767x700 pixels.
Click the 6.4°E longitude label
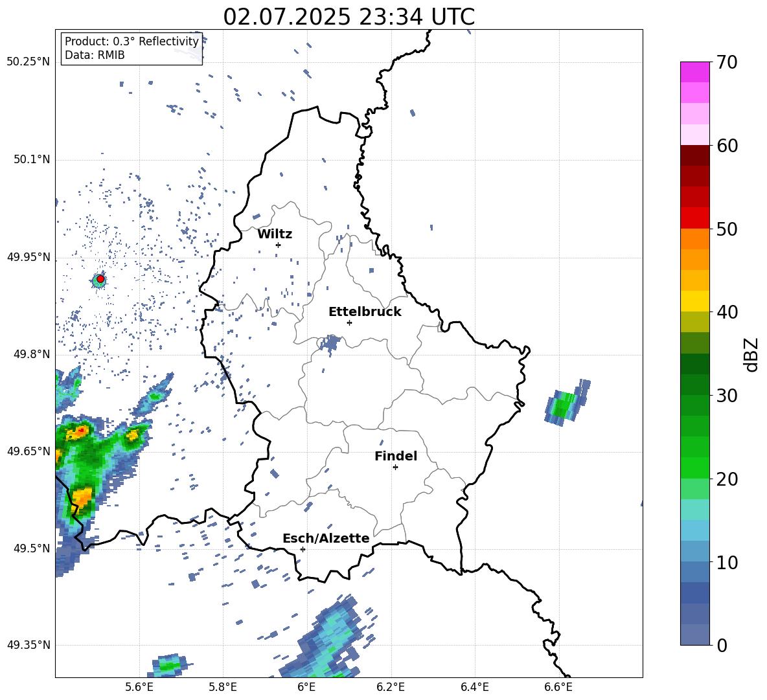click(474, 687)
